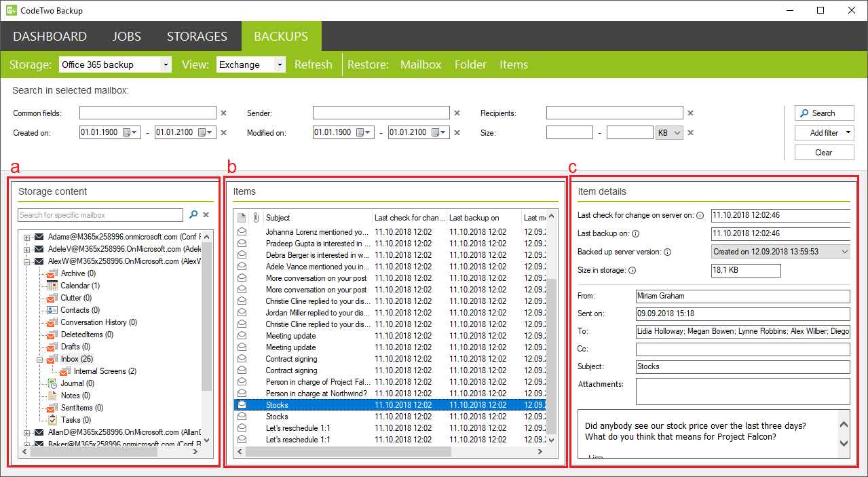Click Restore Folder option
868x477 pixels.
pos(470,64)
